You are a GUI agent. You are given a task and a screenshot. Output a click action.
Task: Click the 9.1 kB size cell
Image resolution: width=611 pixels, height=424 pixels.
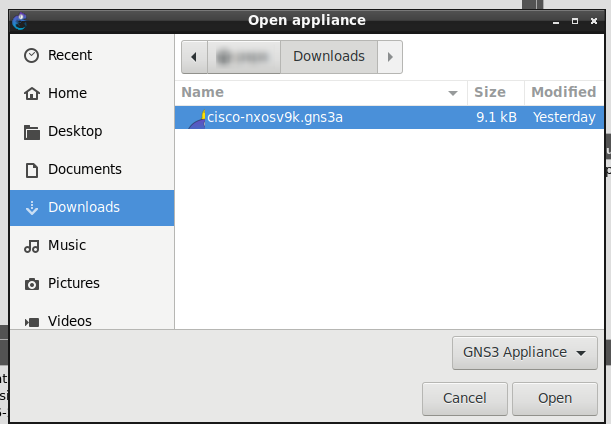[x=496, y=117]
